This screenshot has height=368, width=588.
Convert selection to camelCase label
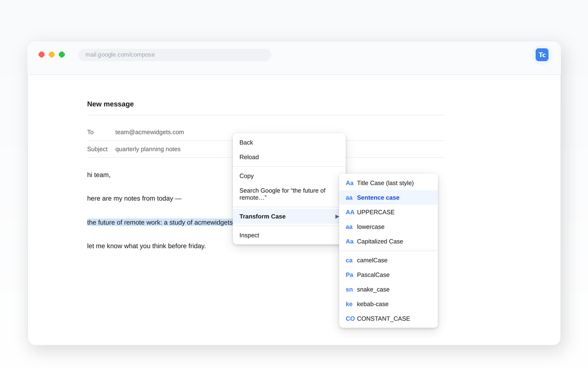point(372,260)
